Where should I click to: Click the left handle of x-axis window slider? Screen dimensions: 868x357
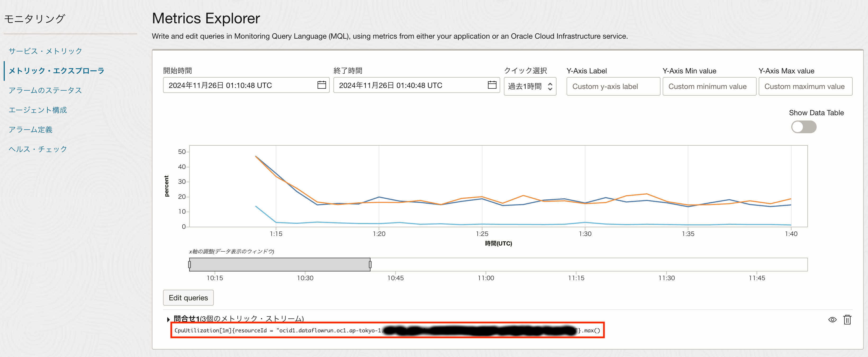pyautogui.click(x=189, y=265)
